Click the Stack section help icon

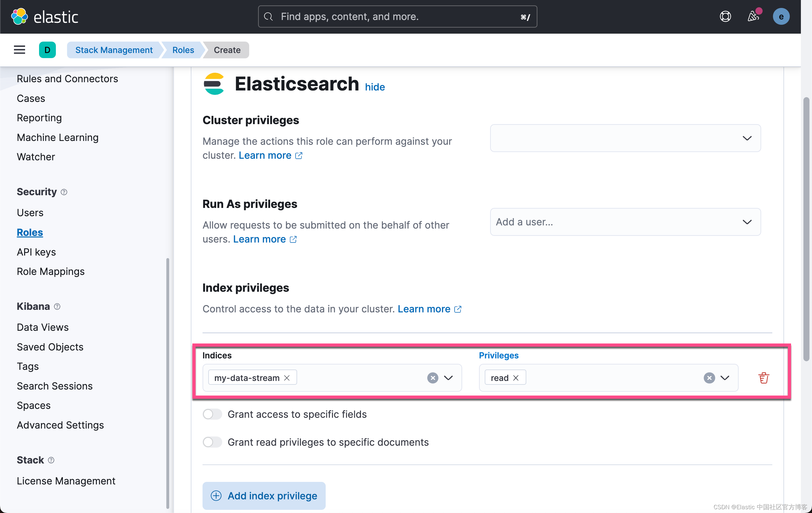pos(51,460)
